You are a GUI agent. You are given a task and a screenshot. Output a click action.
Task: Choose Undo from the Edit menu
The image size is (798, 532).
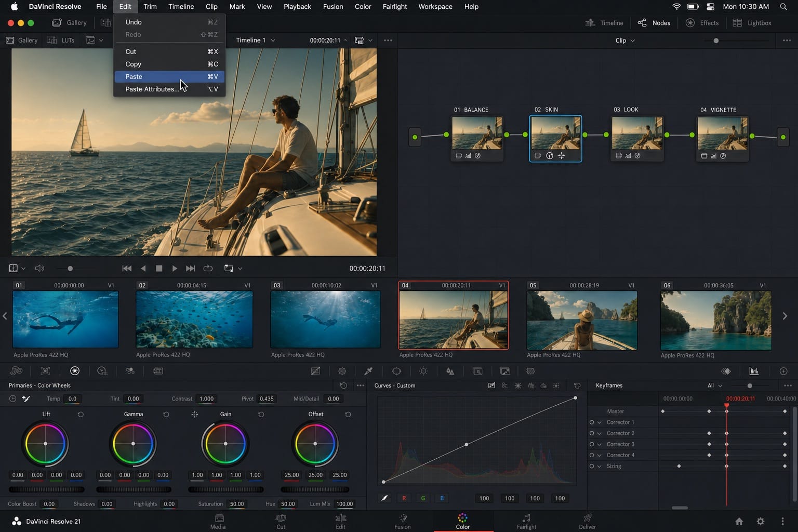point(169,22)
